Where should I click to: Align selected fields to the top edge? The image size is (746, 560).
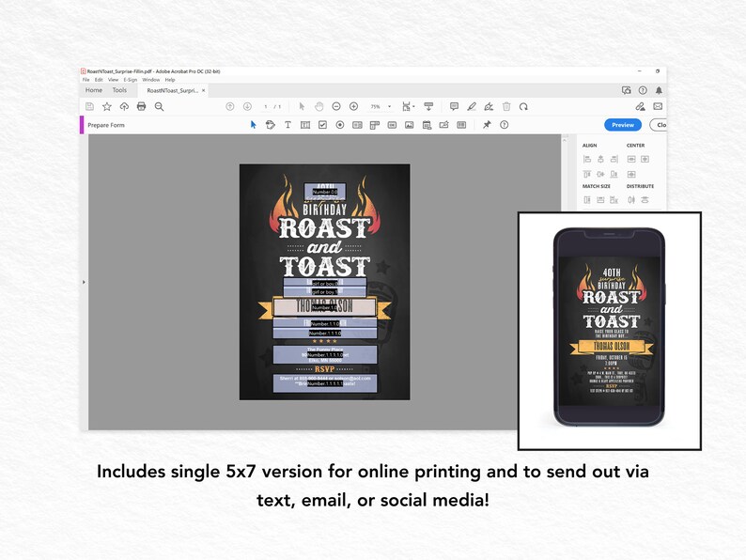587,174
